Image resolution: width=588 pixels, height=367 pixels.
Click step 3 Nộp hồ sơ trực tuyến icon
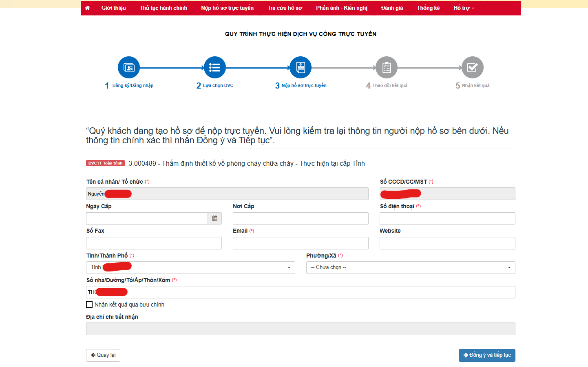301,67
